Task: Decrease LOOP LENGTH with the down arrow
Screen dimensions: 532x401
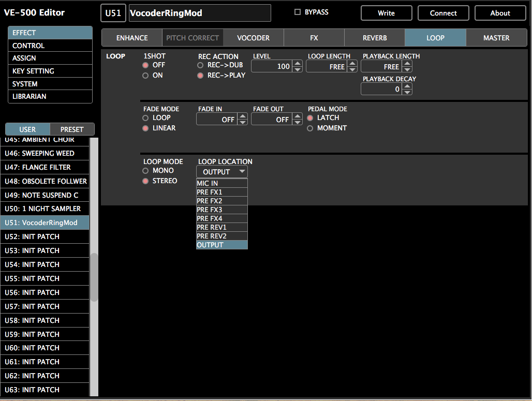Action: [352, 69]
